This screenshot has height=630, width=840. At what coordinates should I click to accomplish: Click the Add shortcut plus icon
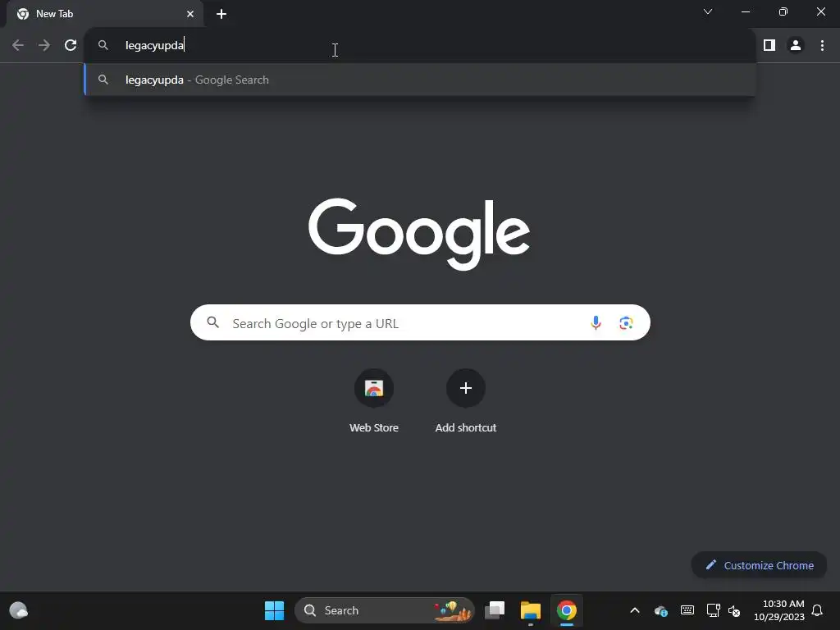point(466,388)
